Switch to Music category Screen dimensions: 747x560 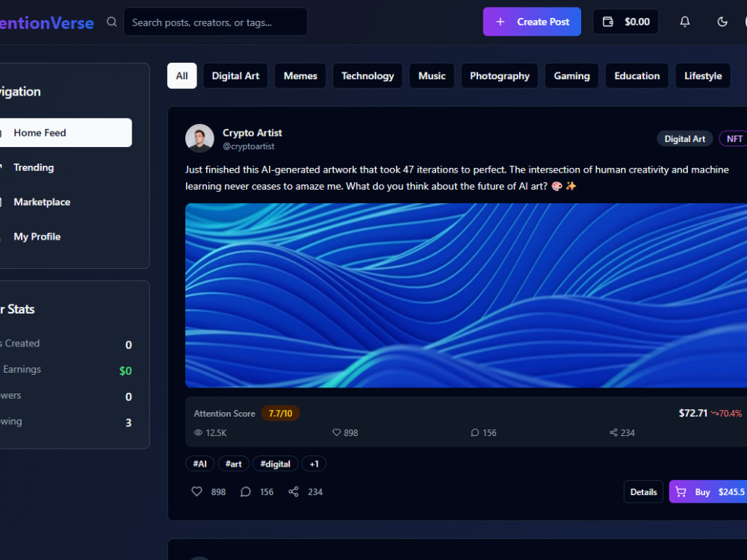pyautogui.click(x=432, y=75)
